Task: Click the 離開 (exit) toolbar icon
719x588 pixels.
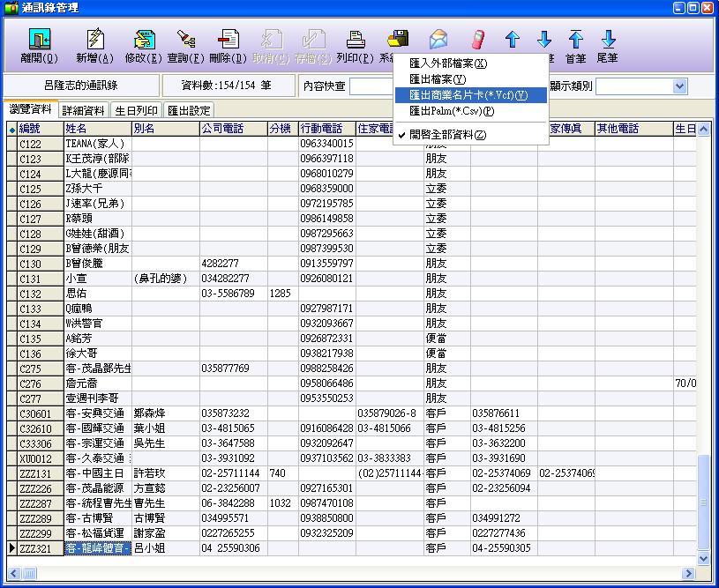Action: (x=39, y=46)
